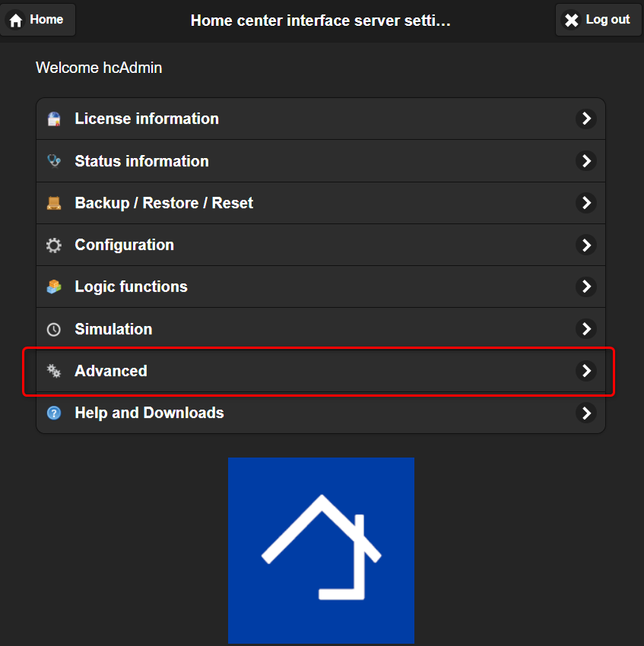Open the Logic functions row chevron arrow
644x646 pixels.
[586, 287]
